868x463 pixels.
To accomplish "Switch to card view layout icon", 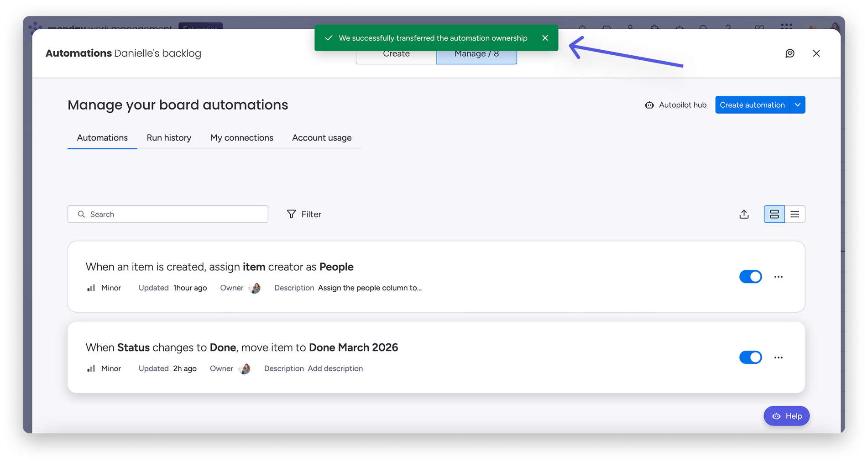I will tap(774, 214).
